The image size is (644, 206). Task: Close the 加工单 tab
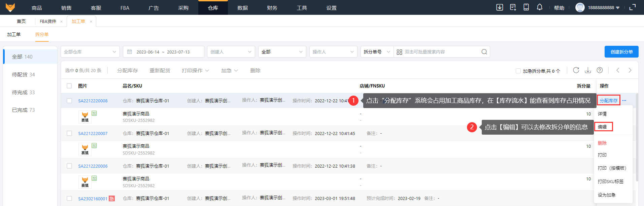coord(91,22)
